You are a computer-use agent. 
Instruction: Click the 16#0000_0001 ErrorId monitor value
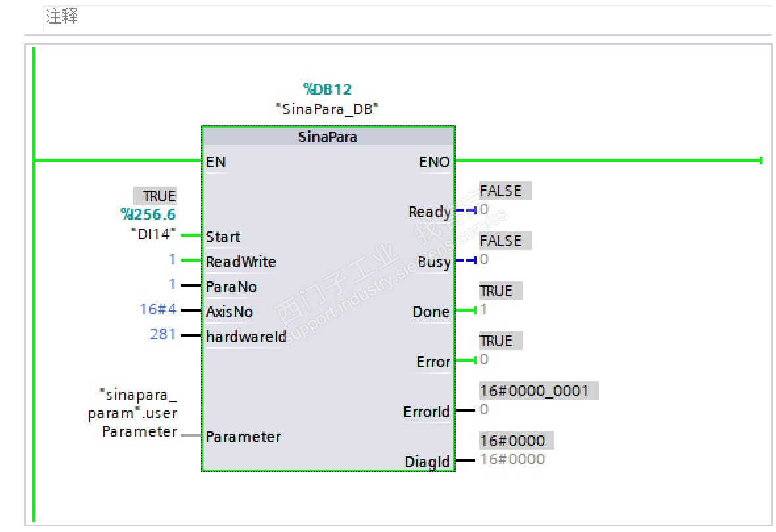[x=539, y=391]
